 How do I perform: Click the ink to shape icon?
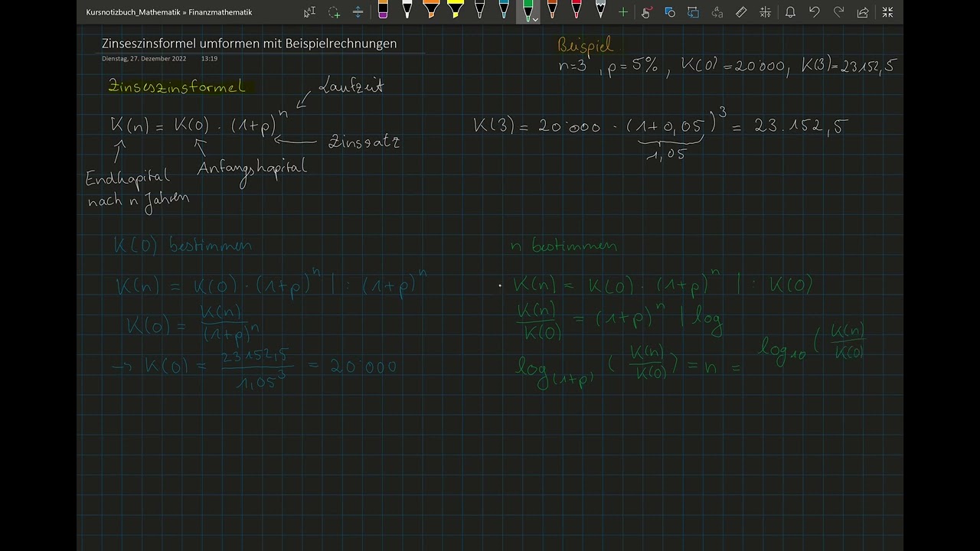click(x=694, y=12)
